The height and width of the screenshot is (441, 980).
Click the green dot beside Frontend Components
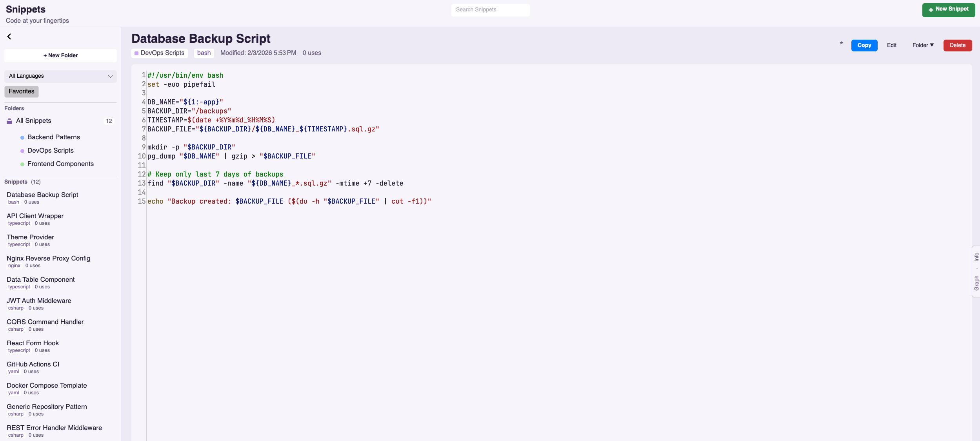22,164
